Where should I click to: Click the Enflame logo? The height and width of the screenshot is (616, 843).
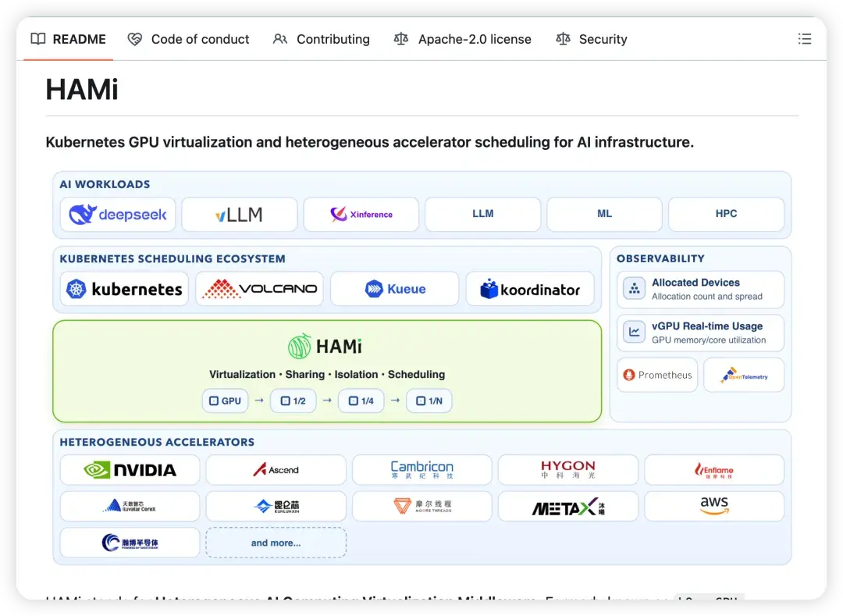(x=714, y=470)
